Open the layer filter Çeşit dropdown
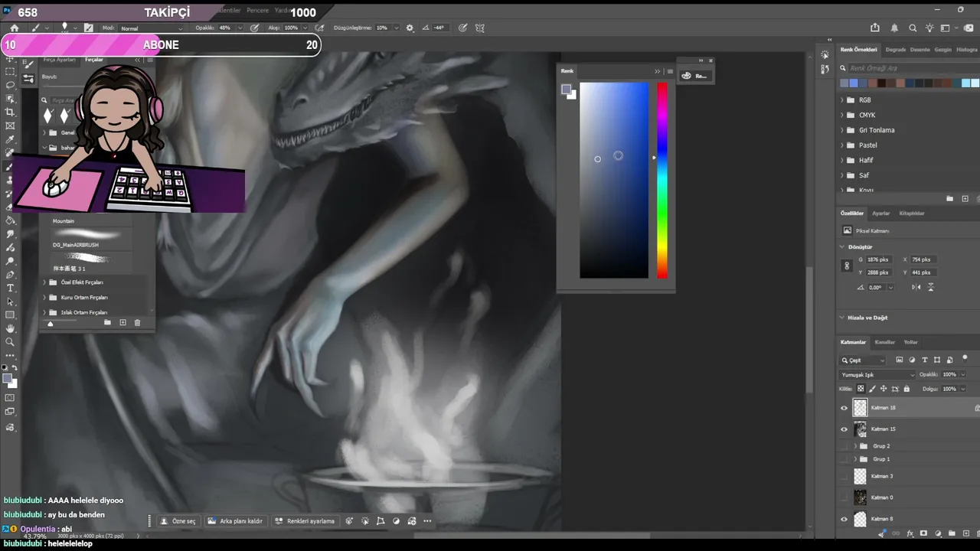Screen dimensions: 980x551 pyautogui.click(x=863, y=360)
